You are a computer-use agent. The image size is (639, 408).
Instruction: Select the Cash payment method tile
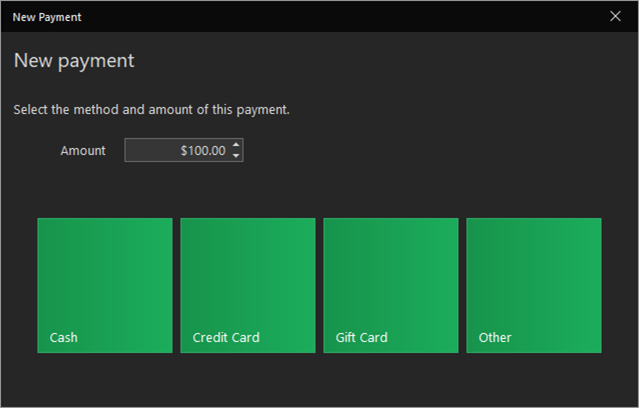[x=105, y=285]
